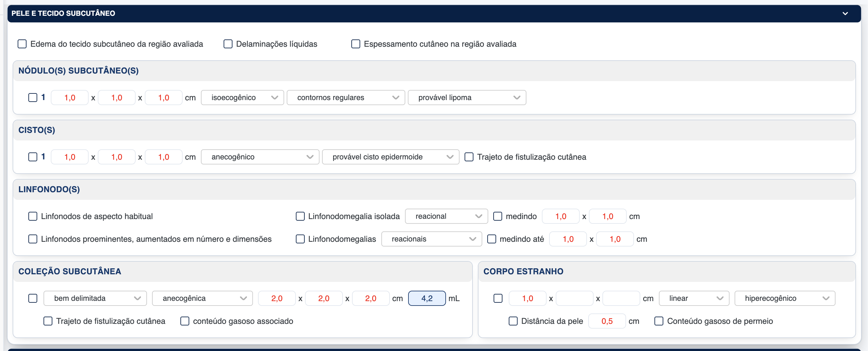868x351 pixels.
Task: Check Linfonodos de aspecto habitual
Action: tap(33, 217)
